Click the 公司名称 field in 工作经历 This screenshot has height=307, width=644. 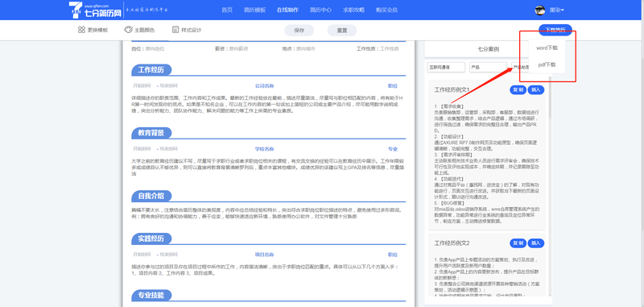(x=265, y=86)
